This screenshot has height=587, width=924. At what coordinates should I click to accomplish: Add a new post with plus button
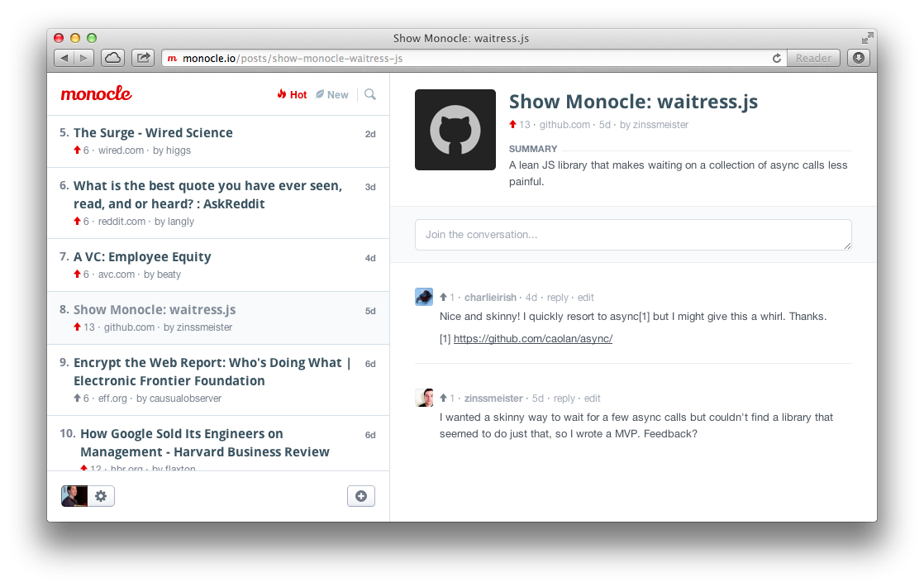tap(361, 496)
